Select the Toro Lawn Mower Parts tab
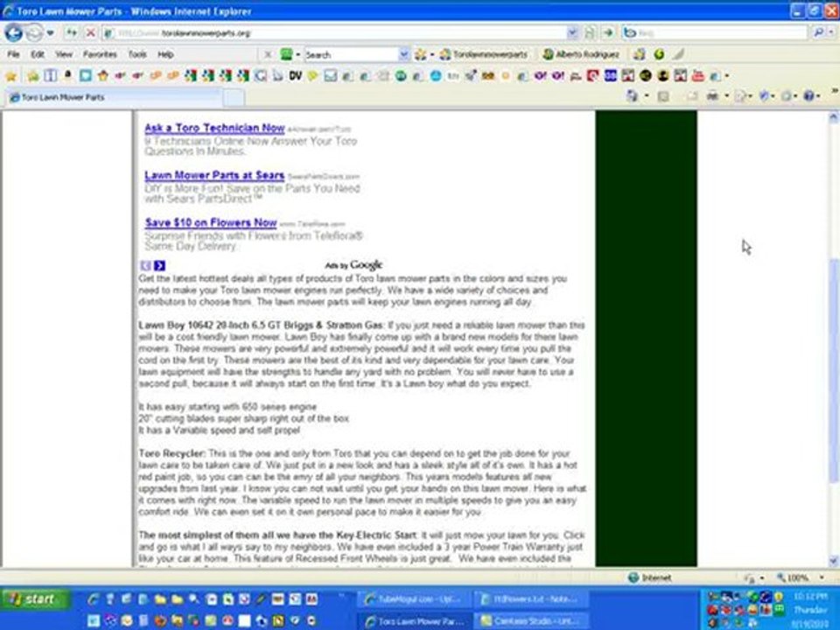The width and height of the screenshot is (840, 630). click(x=113, y=97)
